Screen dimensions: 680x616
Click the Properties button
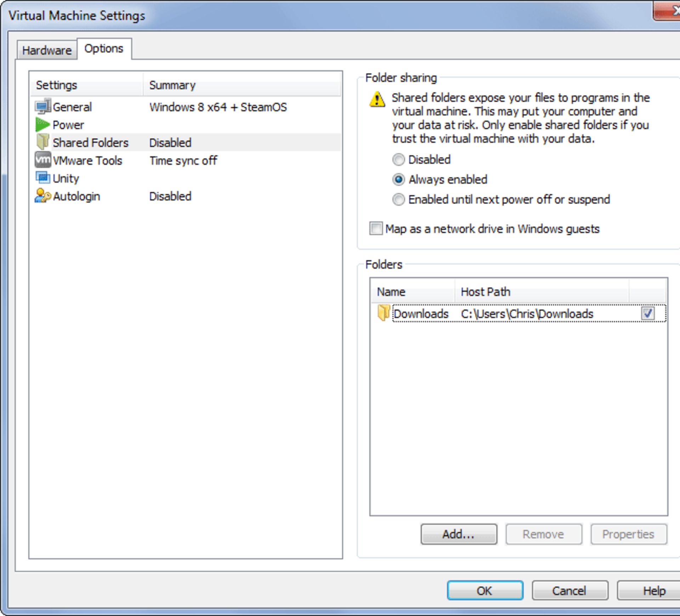tap(628, 534)
